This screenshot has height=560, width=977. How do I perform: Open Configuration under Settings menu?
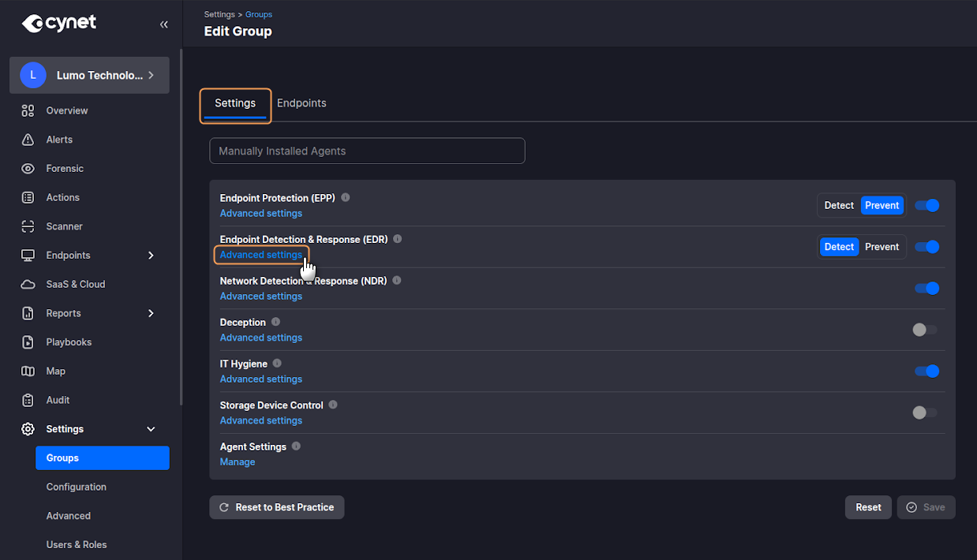tap(76, 487)
